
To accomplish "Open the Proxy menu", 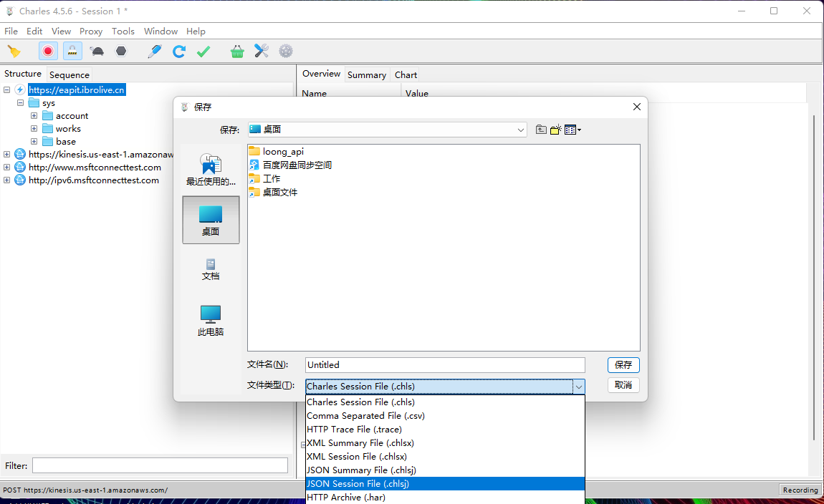I will point(91,31).
